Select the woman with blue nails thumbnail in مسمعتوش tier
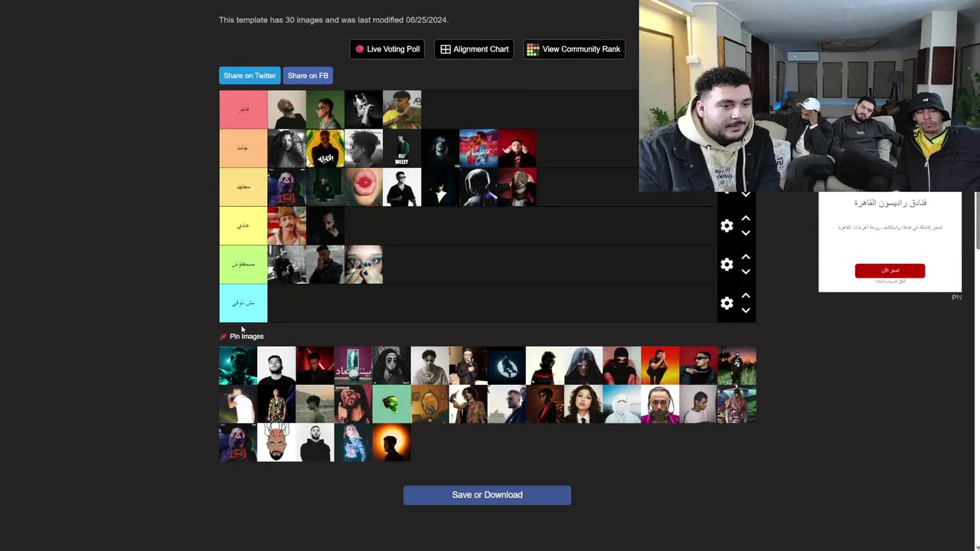 click(364, 264)
